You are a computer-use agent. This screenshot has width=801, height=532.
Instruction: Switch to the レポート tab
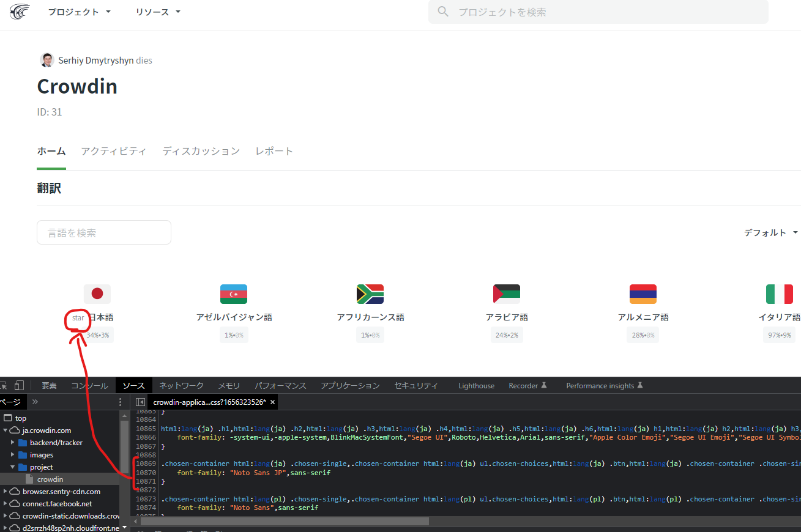pyautogui.click(x=274, y=151)
